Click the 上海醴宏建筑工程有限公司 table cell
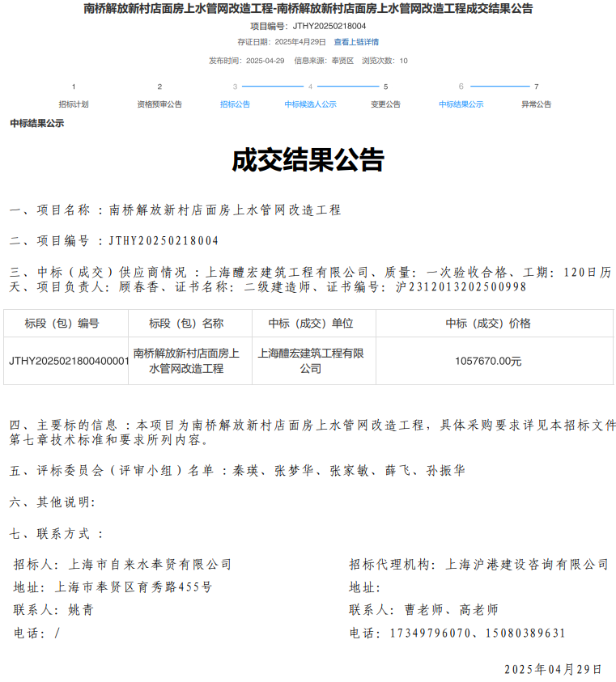The image size is (616, 682). coord(311,361)
